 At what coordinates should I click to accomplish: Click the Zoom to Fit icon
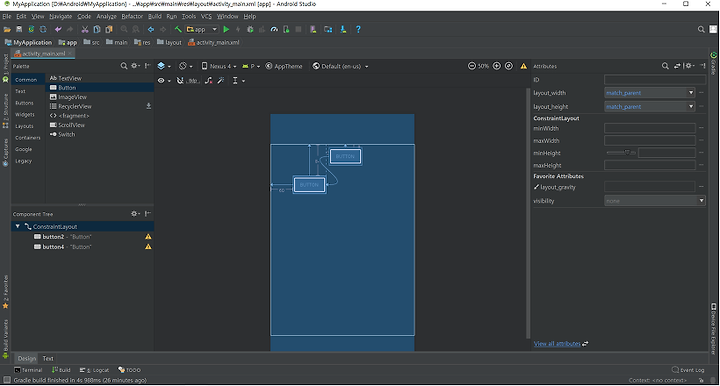[509, 66]
